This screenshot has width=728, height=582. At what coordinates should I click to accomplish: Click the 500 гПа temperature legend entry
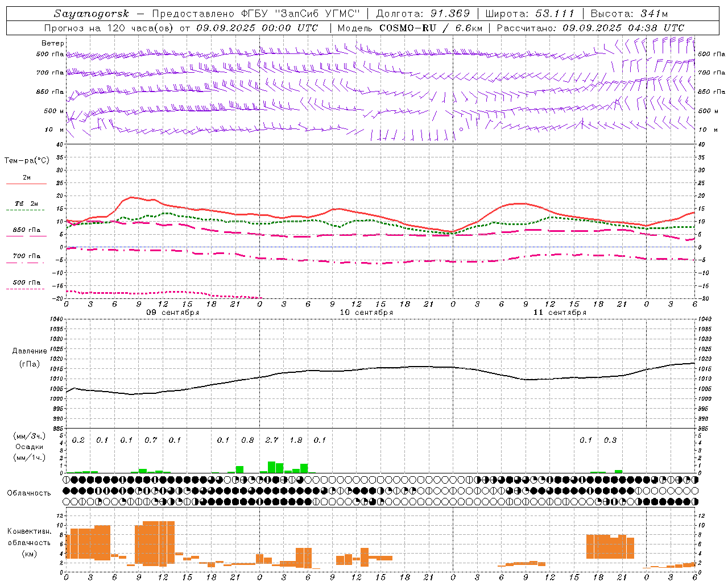pyautogui.click(x=27, y=282)
